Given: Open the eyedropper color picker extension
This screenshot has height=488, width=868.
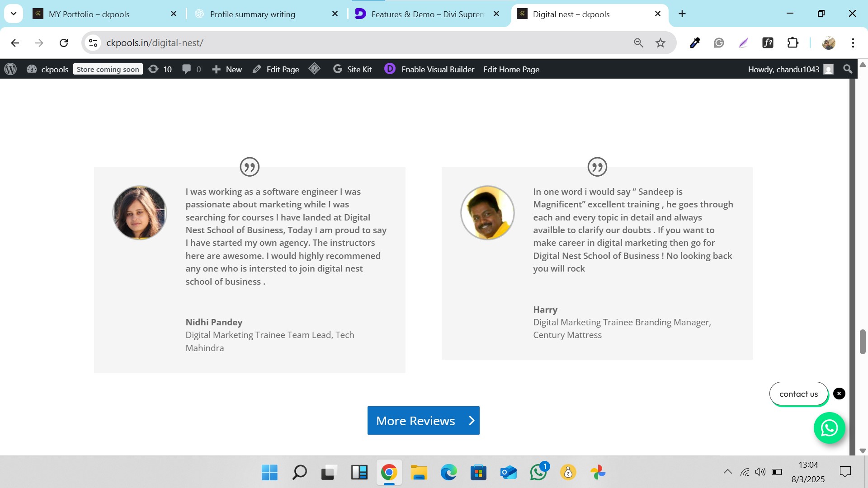Looking at the screenshot, I should [x=695, y=43].
